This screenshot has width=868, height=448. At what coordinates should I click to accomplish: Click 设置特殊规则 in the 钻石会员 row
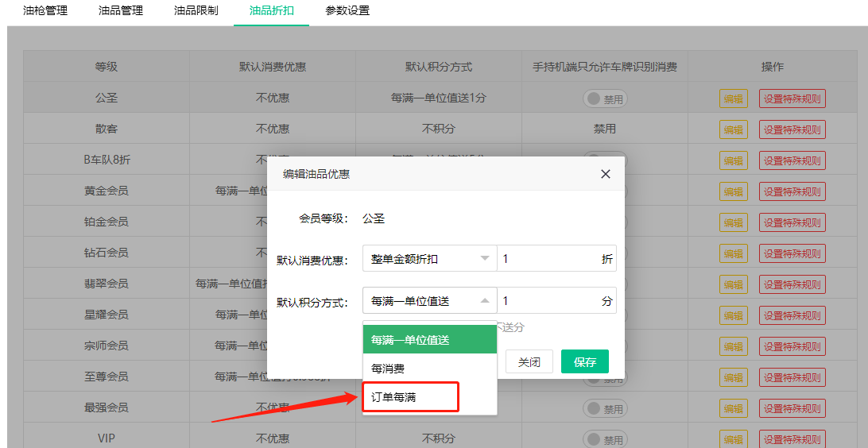[x=792, y=253]
